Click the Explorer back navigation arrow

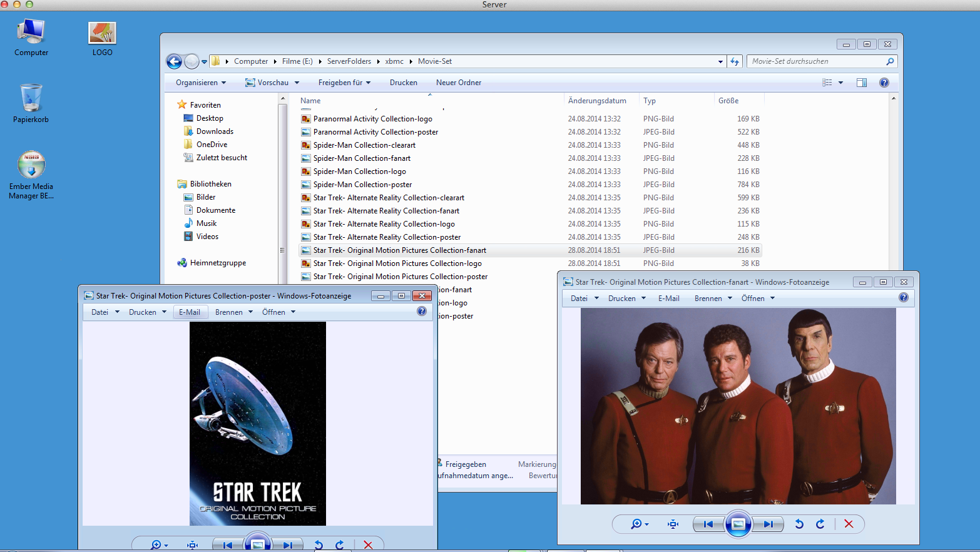pyautogui.click(x=174, y=61)
